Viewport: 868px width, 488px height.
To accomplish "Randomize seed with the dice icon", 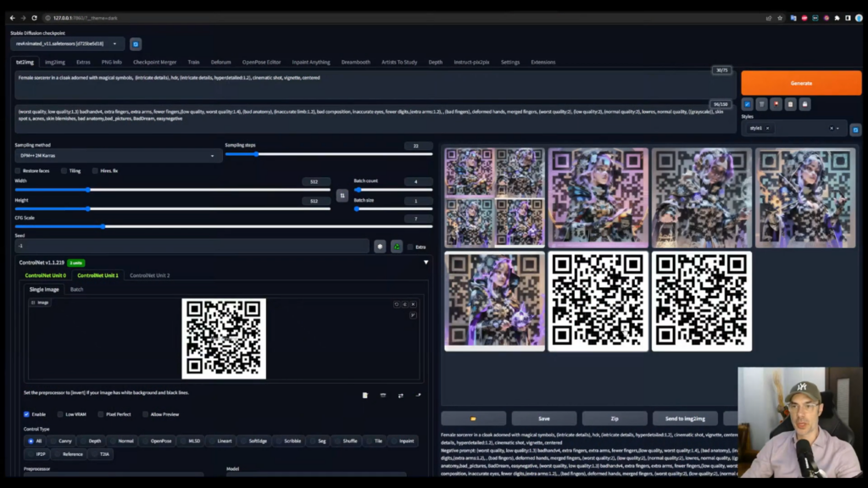I will (x=380, y=247).
